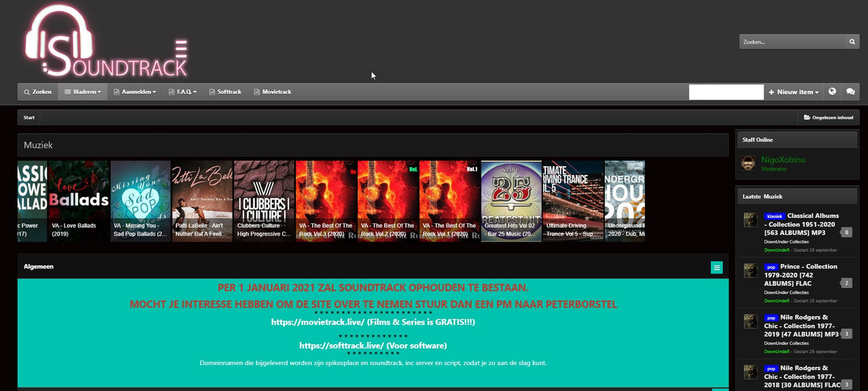Open Nile Rogers & Chic 1977-2019 topic

point(802,326)
